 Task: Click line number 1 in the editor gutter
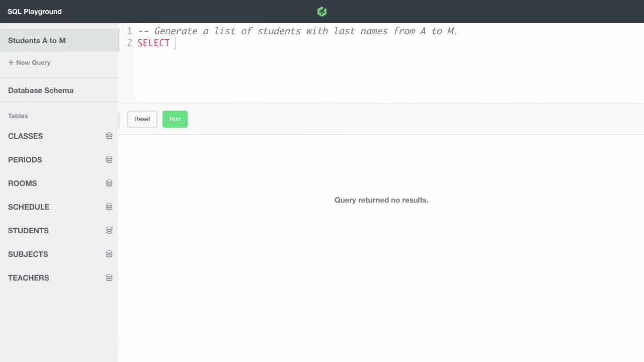(x=129, y=31)
